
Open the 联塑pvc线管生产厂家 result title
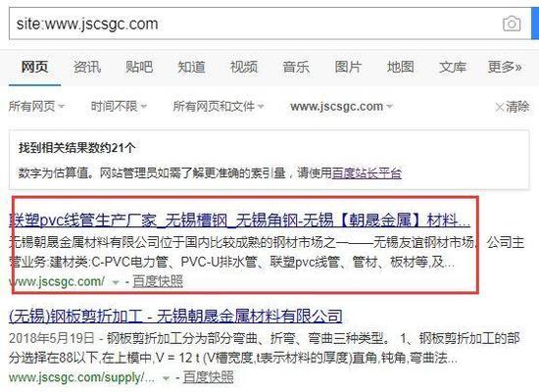pyautogui.click(x=239, y=220)
